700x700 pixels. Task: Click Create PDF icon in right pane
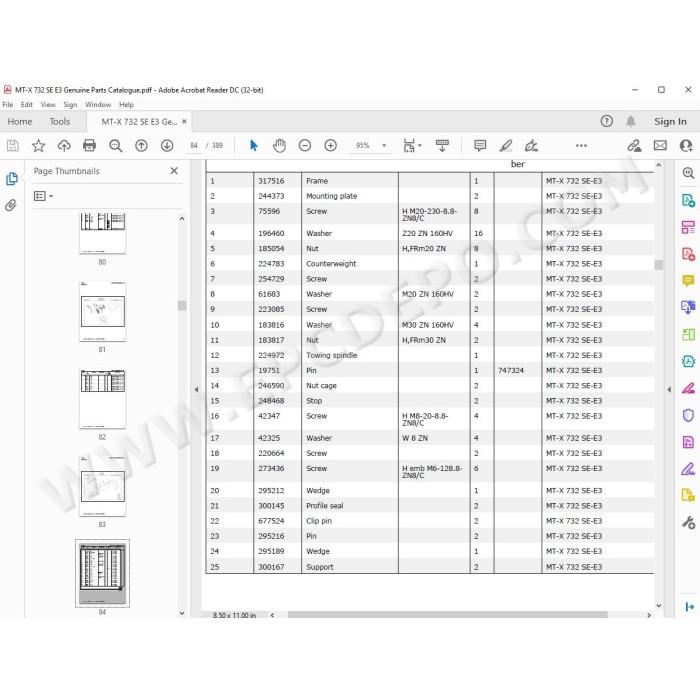pyautogui.click(x=688, y=254)
